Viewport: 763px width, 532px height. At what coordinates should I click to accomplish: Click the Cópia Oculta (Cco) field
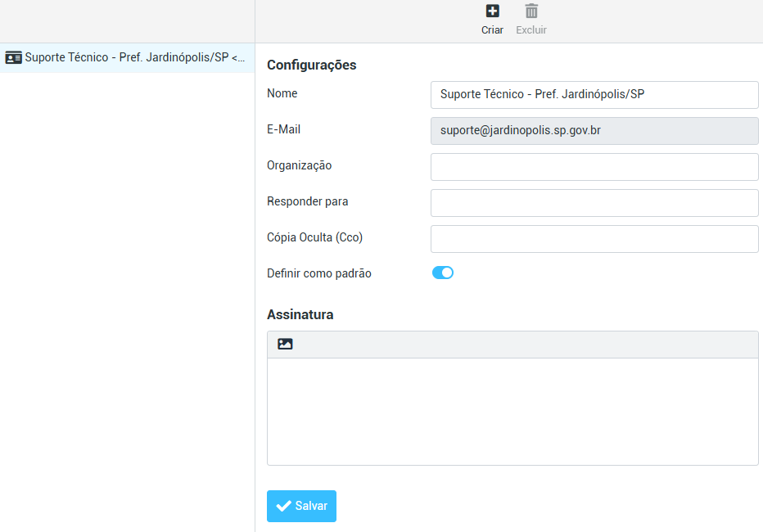pyautogui.click(x=594, y=239)
